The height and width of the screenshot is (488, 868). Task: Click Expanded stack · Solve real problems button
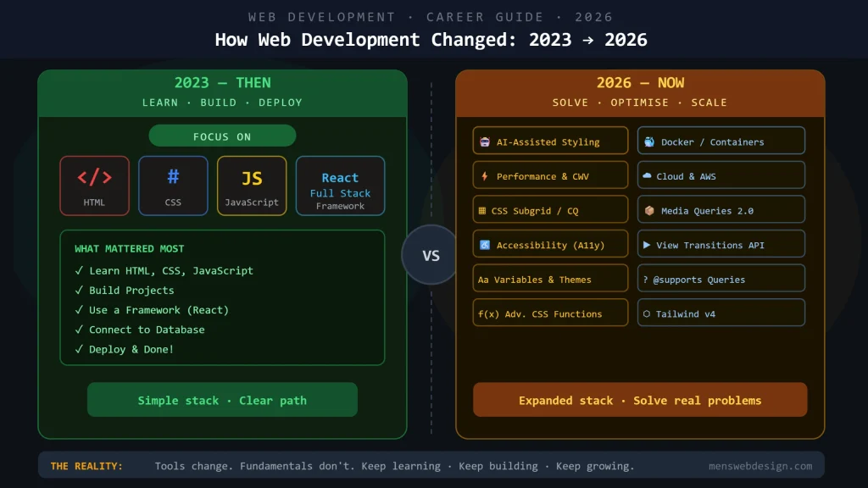pyautogui.click(x=640, y=400)
